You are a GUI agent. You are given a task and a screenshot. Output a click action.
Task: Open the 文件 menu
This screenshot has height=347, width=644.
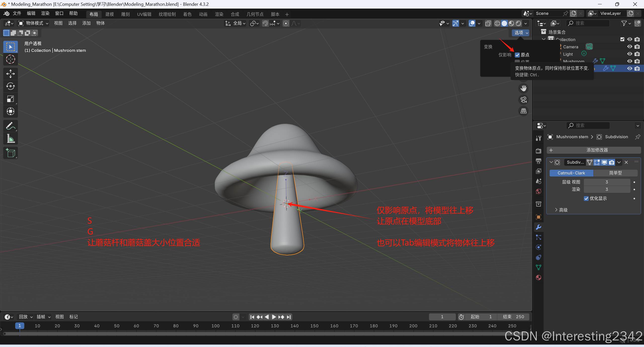[x=17, y=13]
